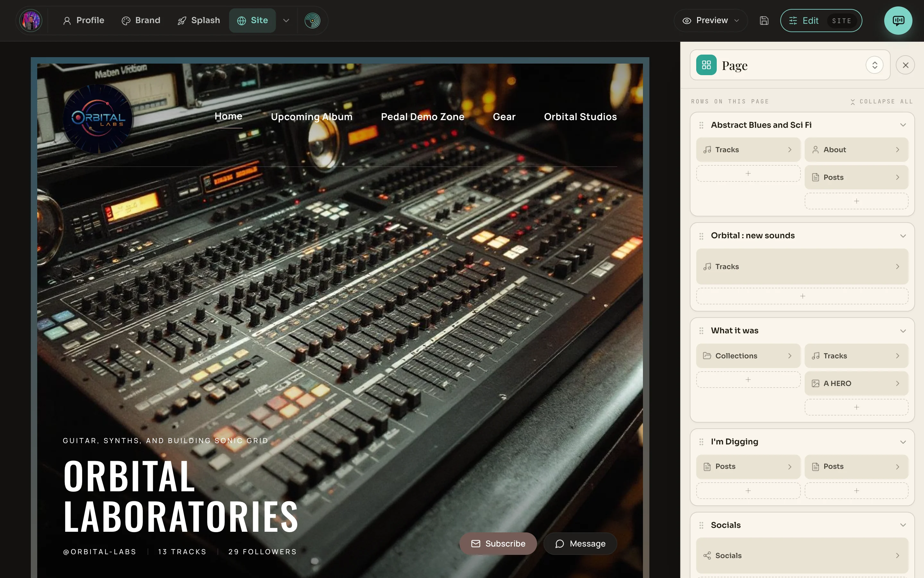Switch to the Brand tab
Image resolution: width=924 pixels, height=578 pixels.
click(x=141, y=21)
